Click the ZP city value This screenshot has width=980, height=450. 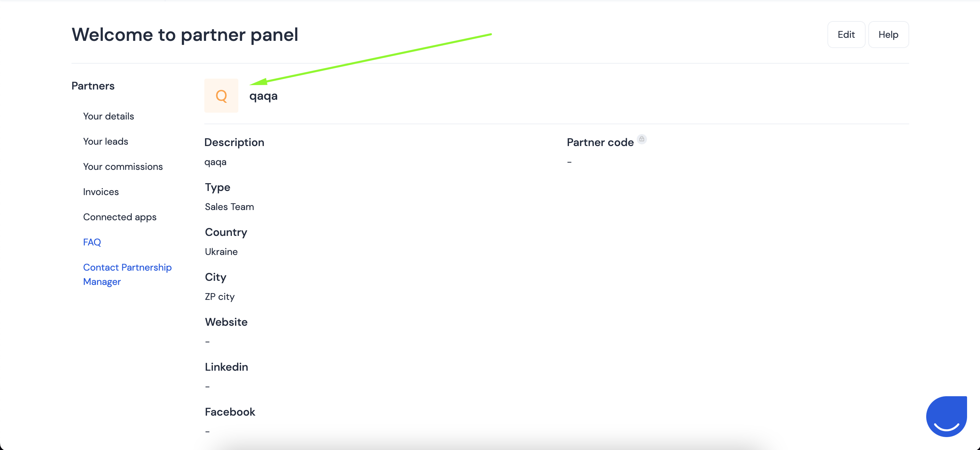220,297
